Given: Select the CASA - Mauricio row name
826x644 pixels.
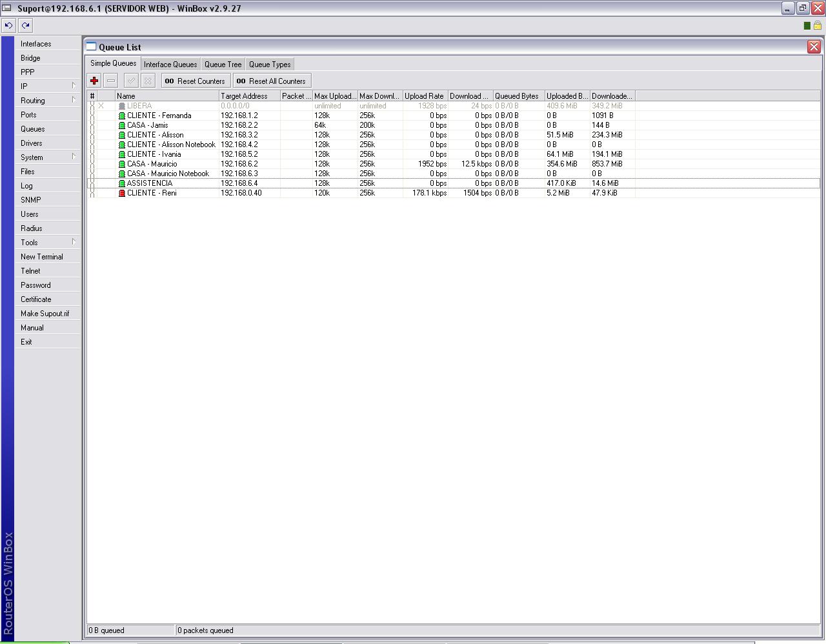Looking at the screenshot, I should tap(152, 164).
